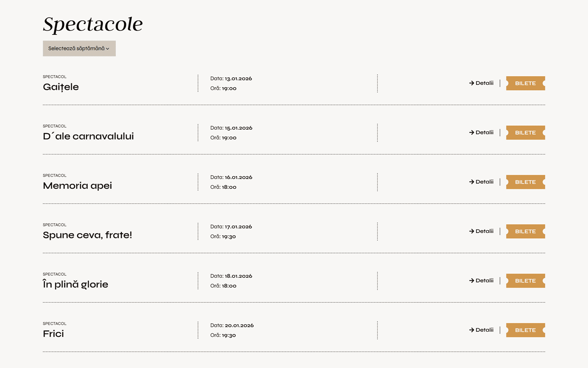This screenshot has height=368, width=588.
Task: Click the arrow icon in the Frici row
Action: click(x=472, y=330)
